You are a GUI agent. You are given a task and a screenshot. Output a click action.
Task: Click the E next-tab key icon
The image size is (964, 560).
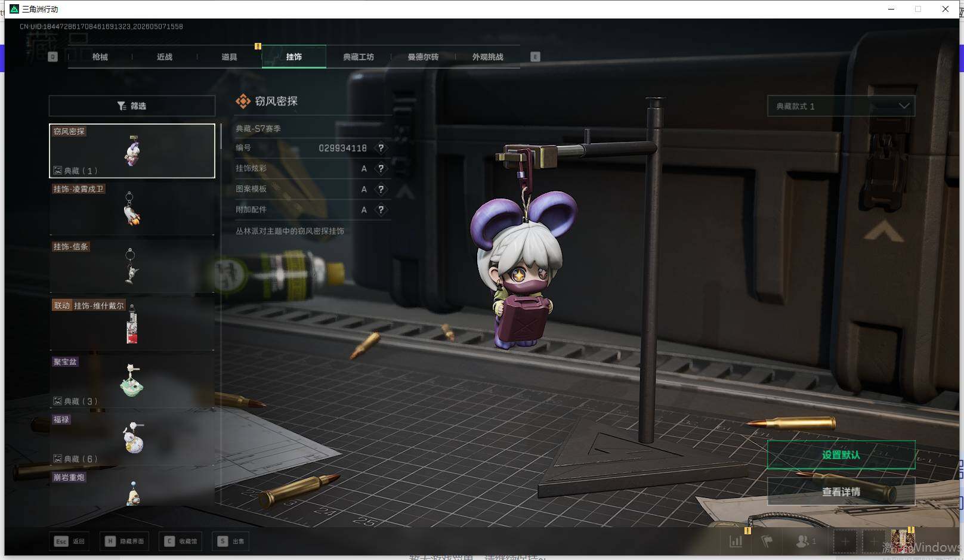535,57
